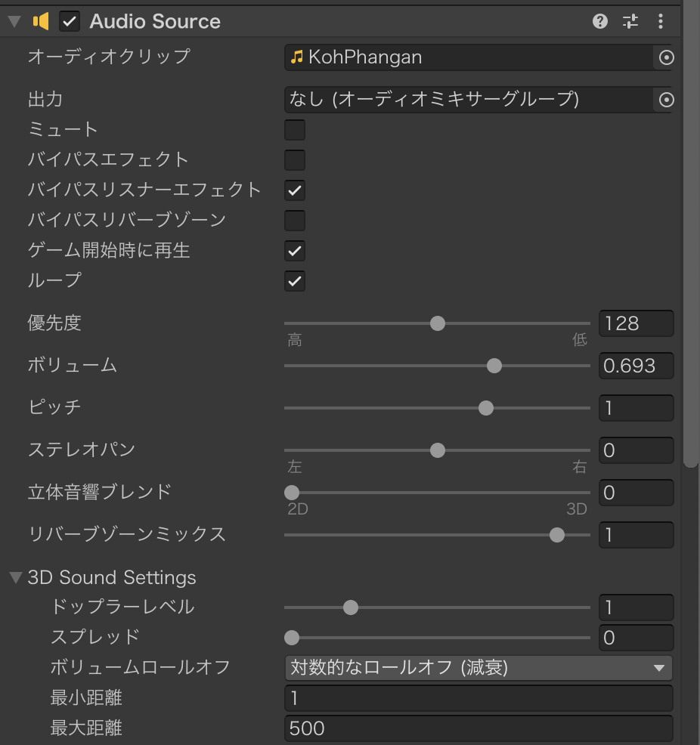The height and width of the screenshot is (745, 700).
Task: Open the ボリュームロールオフ dropdown
Action: click(x=478, y=668)
